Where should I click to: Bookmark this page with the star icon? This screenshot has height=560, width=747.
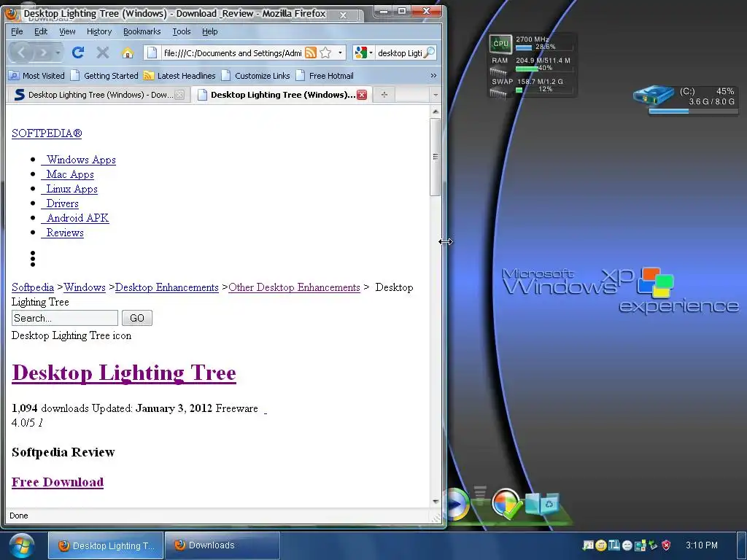(x=325, y=52)
